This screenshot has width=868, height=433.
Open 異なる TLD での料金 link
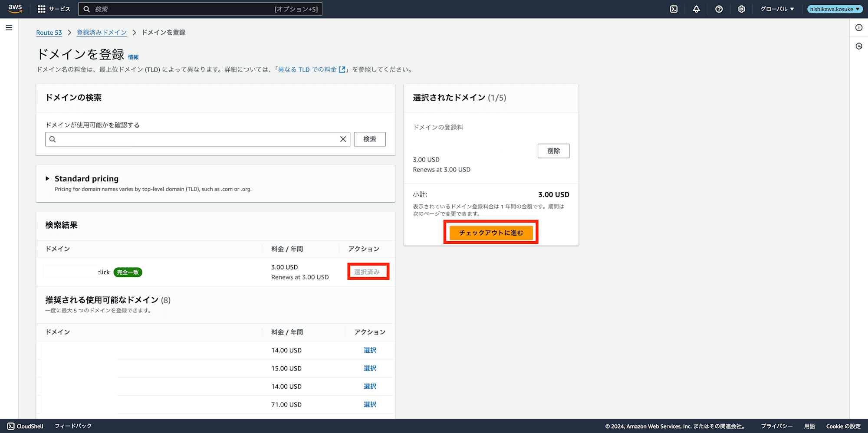coord(312,69)
